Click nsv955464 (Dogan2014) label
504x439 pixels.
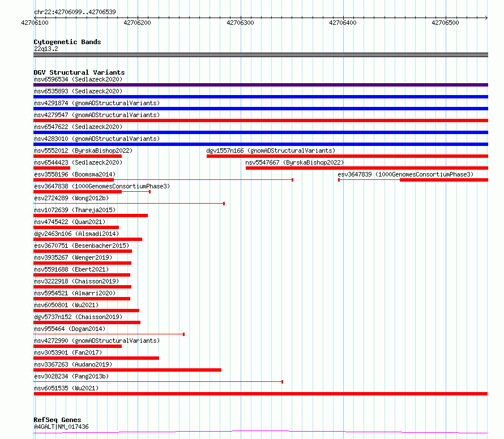pos(70,329)
